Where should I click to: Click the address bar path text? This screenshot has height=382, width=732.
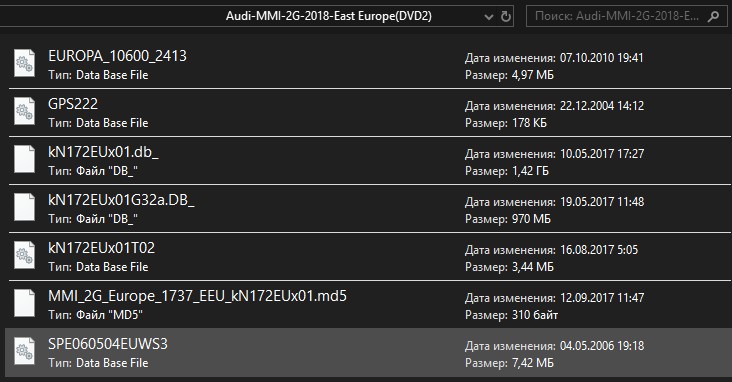click(329, 16)
